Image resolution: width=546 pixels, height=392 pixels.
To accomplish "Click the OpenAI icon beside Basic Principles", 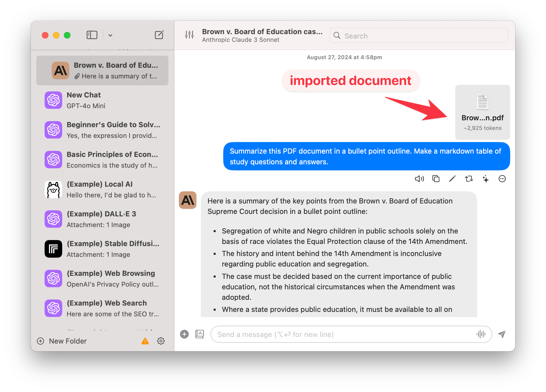I will point(53,160).
